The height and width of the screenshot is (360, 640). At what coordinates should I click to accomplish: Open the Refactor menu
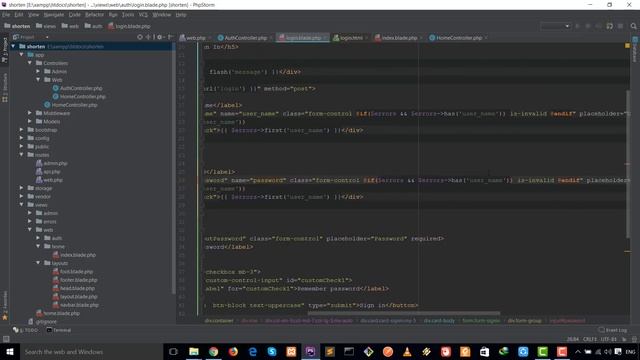coord(94,15)
